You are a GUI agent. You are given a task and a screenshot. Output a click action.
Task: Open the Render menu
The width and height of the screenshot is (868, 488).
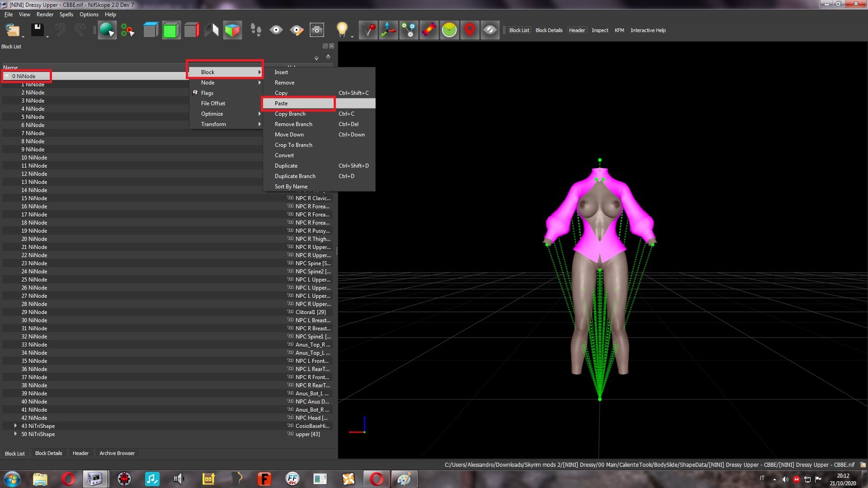tap(45, 14)
